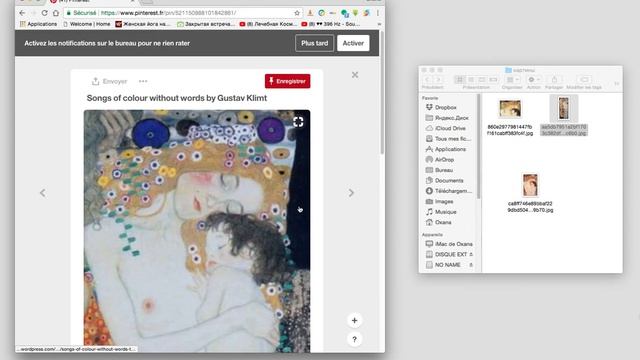
Task: Click the Pinterest address bar URL
Action: [x=168, y=13]
